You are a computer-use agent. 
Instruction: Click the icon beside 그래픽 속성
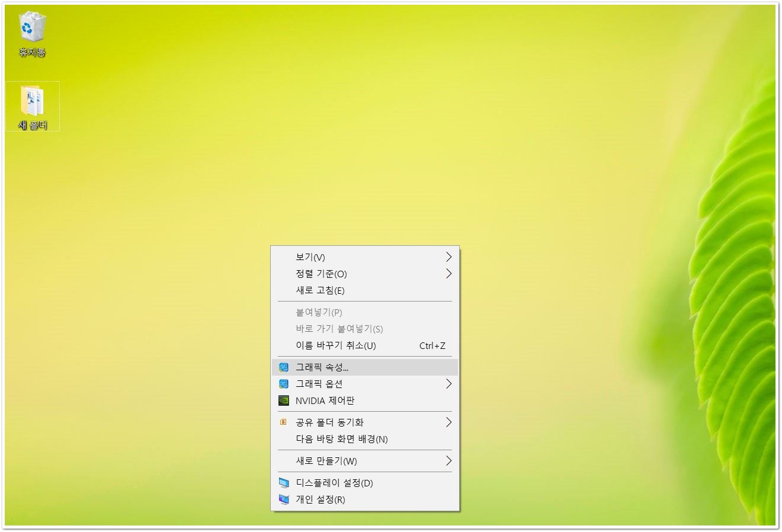pos(284,367)
